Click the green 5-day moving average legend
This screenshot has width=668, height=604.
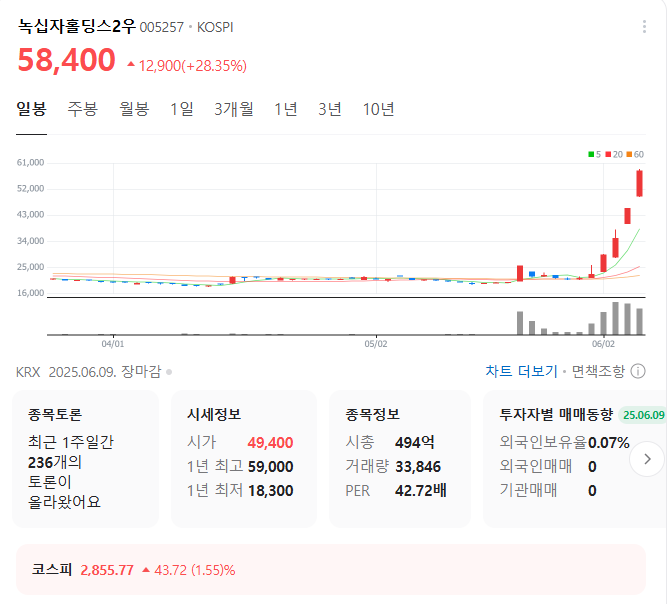tap(594, 154)
